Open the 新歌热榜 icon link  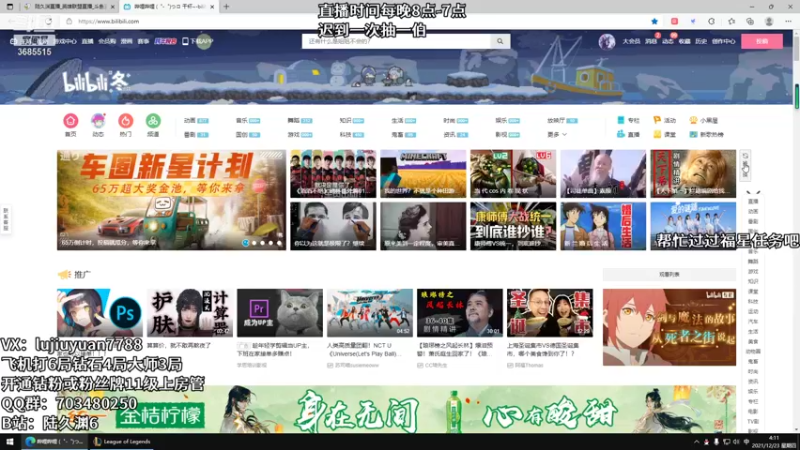707,135
